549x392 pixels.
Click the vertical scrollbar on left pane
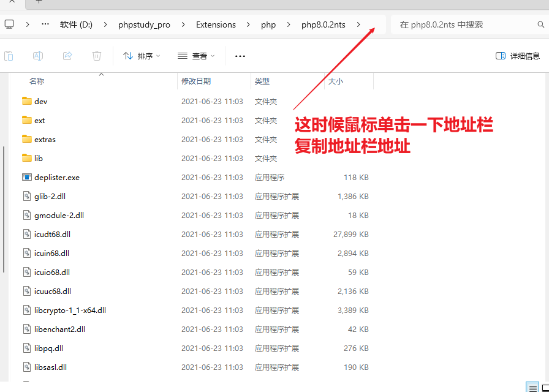(x=4, y=208)
